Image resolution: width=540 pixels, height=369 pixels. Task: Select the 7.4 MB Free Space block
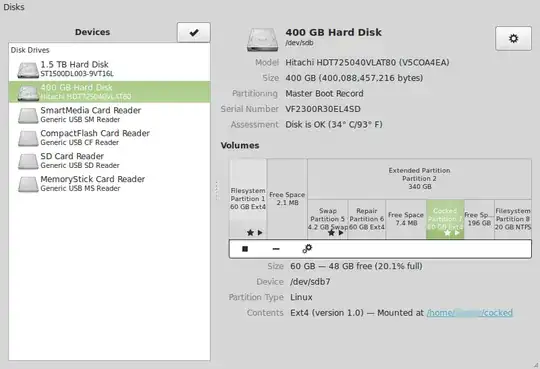click(x=406, y=219)
